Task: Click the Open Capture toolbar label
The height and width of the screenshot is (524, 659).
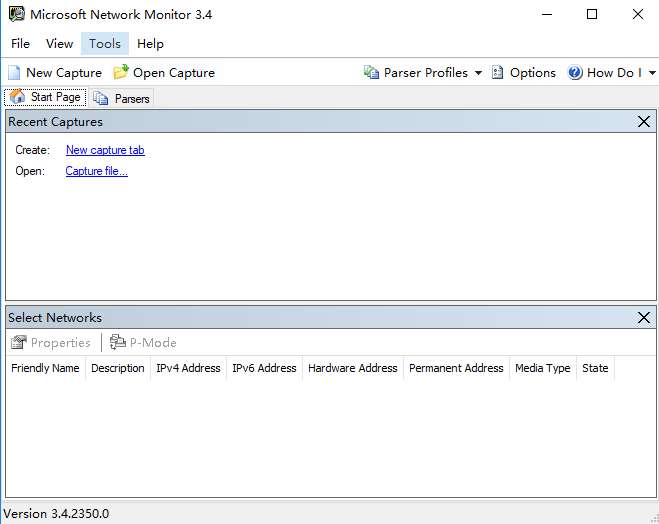Action: 174,73
